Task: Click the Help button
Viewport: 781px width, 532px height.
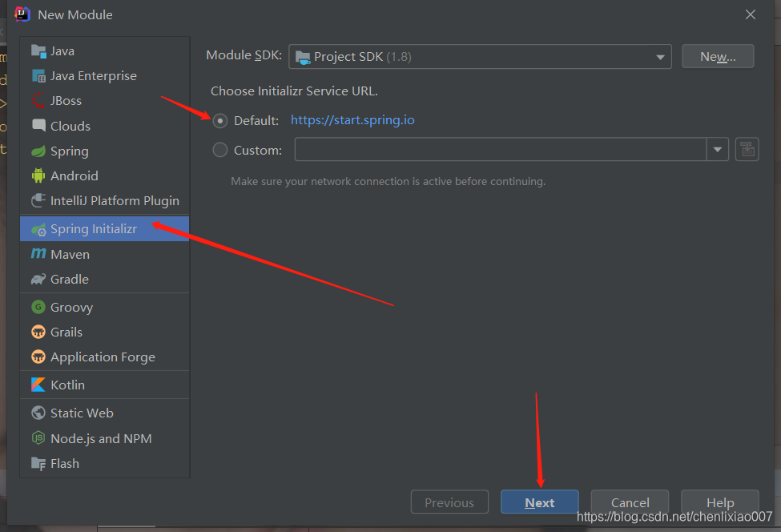Action: 720,502
